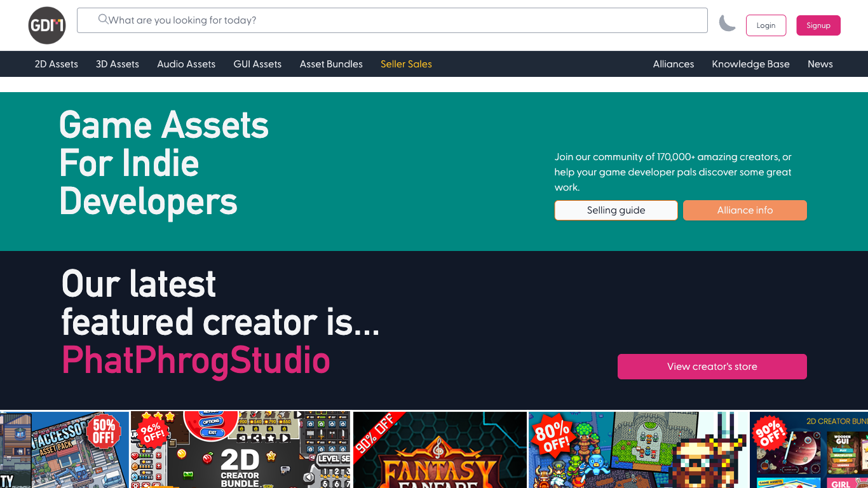Visit the Knowledge Base
The image size is (868, 488).
(750, 64)
